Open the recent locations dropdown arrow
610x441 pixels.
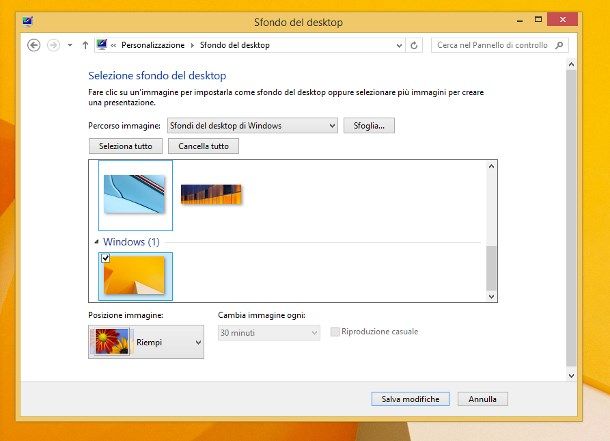(x=70, y=45)
